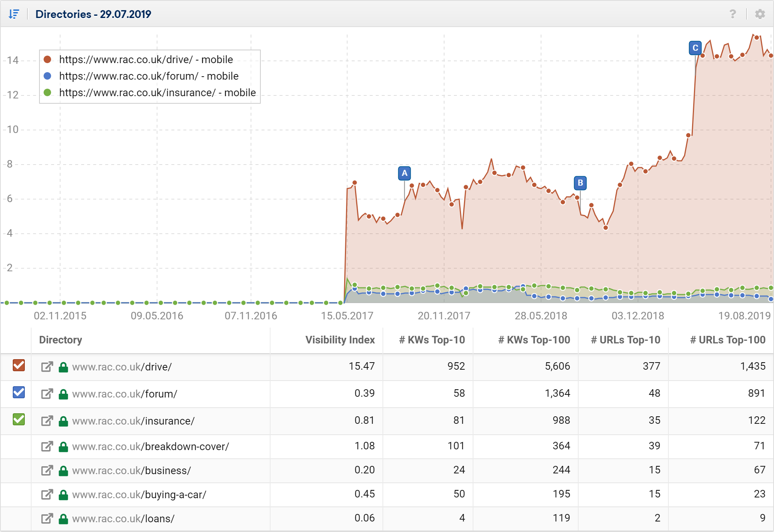Open www.rac.co.uk/buying-a-car/ directory link

tap(139, 494)
